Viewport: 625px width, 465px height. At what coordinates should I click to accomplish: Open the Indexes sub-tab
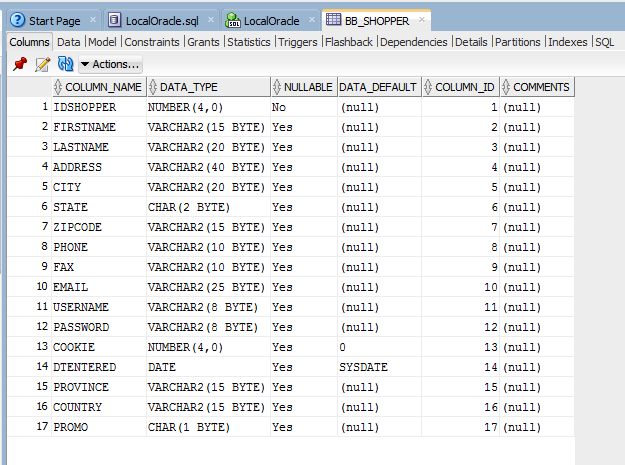pos(567,42)
